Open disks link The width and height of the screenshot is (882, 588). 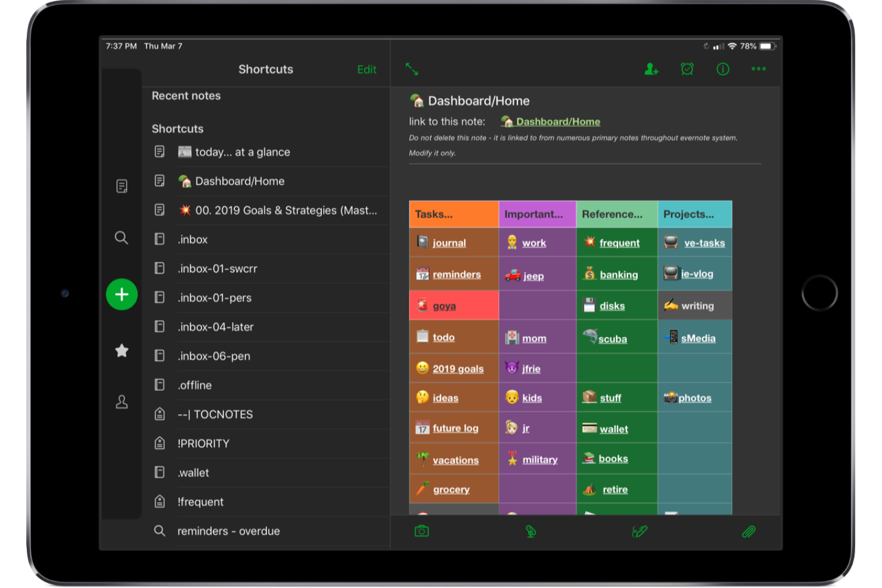click(x=612, y=306)
